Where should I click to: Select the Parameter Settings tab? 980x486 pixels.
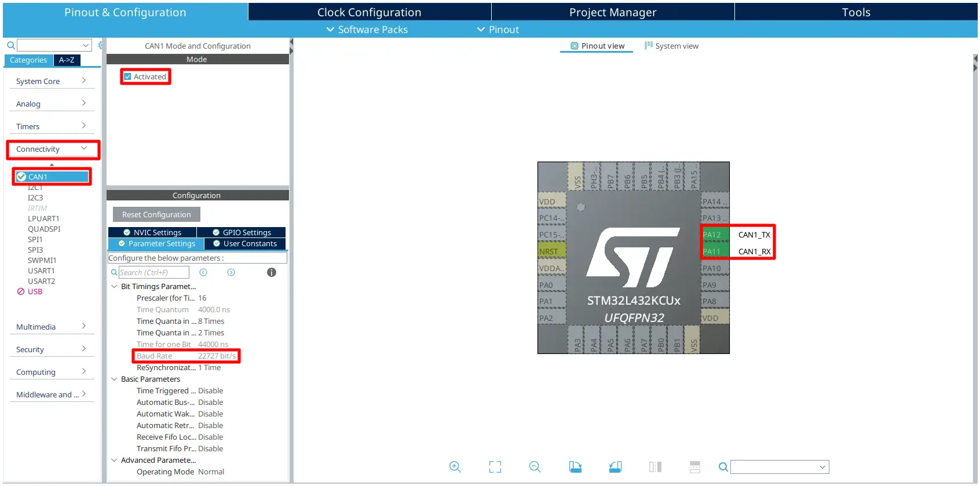(x=156, y=244)
